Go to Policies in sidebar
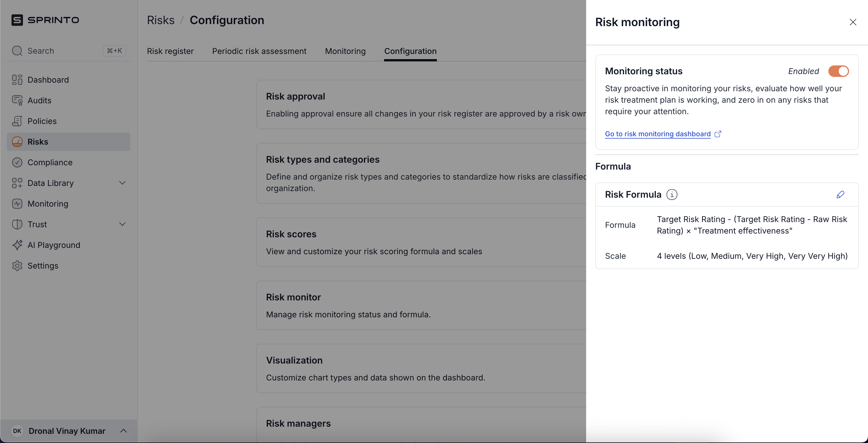This screenshot has height=443, width=868. (42, 121)
